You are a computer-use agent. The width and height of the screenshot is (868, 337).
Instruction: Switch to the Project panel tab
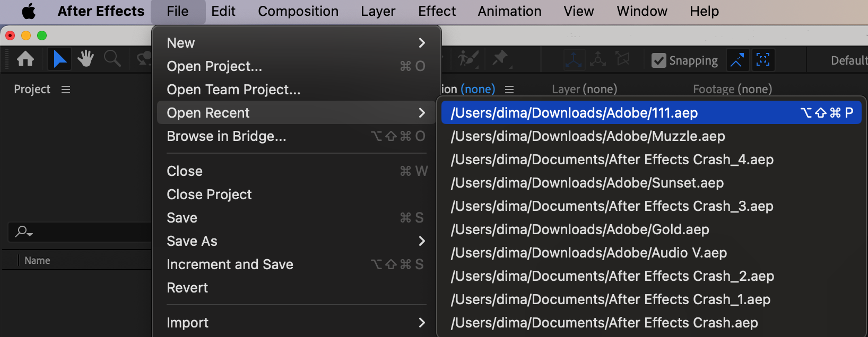click(32, 90)
